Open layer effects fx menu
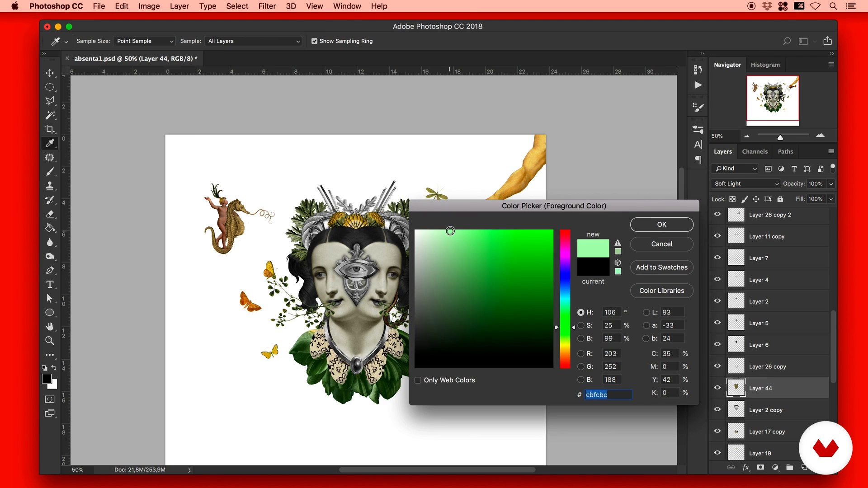 [x=746, y=468]
